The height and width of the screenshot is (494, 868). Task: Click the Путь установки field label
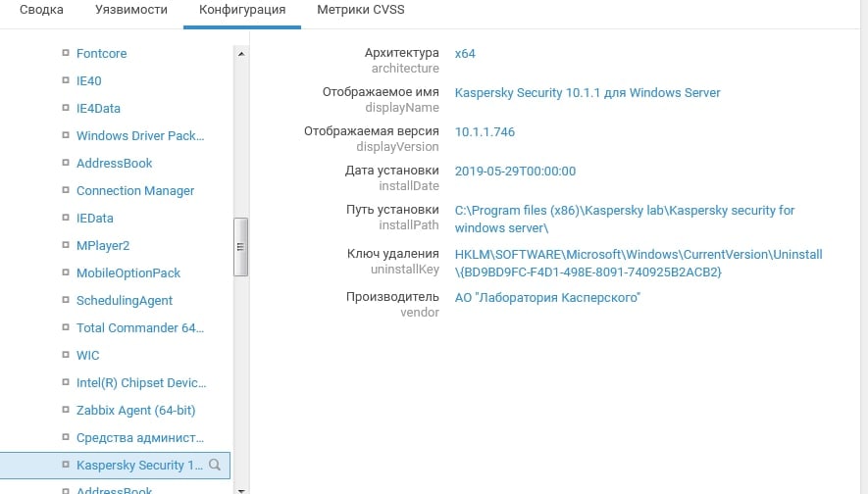click(392, 210)
